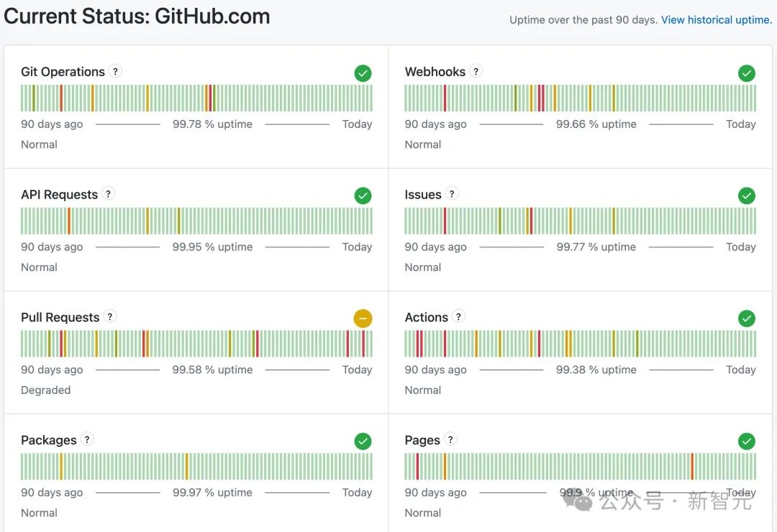Click the first red bar in Issues graph
This screenshot has width=777, height=532.
pyautogui.click(x=445, y=221)
